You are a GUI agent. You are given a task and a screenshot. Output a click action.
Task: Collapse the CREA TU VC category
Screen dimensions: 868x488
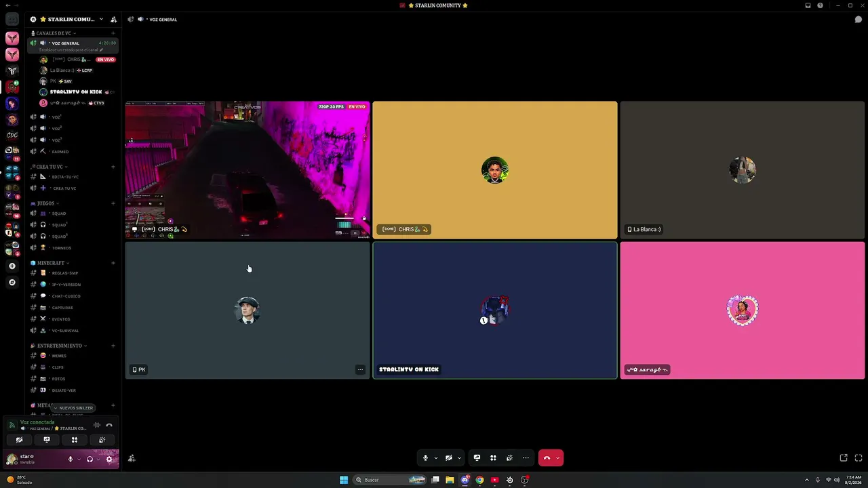49,167
